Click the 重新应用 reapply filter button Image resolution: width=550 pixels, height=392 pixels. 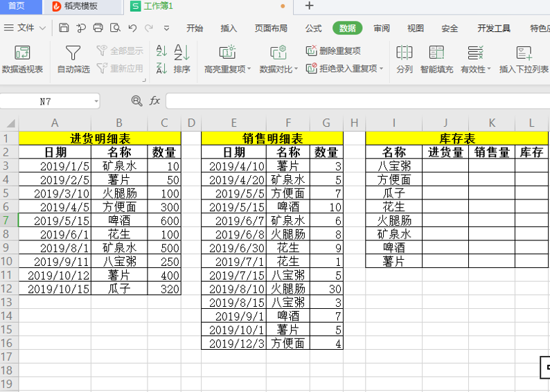(120, 68)
